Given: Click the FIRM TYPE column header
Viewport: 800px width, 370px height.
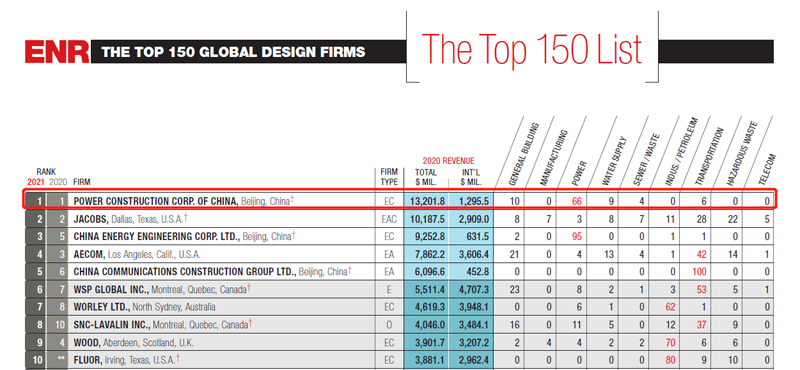Looking at the screenshot, I should coord(389,177).
